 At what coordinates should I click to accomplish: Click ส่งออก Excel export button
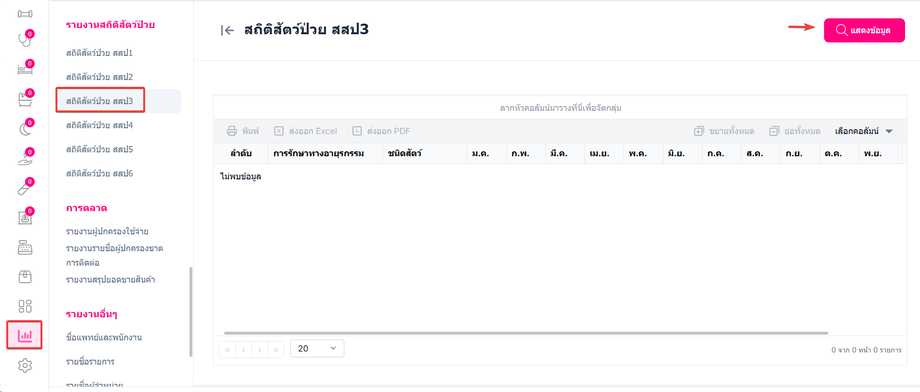(306, 131)
